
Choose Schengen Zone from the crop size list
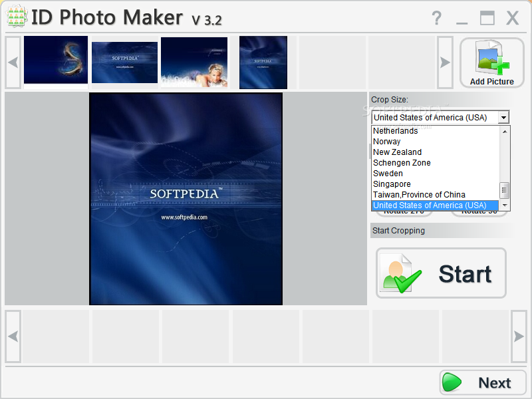(436, 163)
